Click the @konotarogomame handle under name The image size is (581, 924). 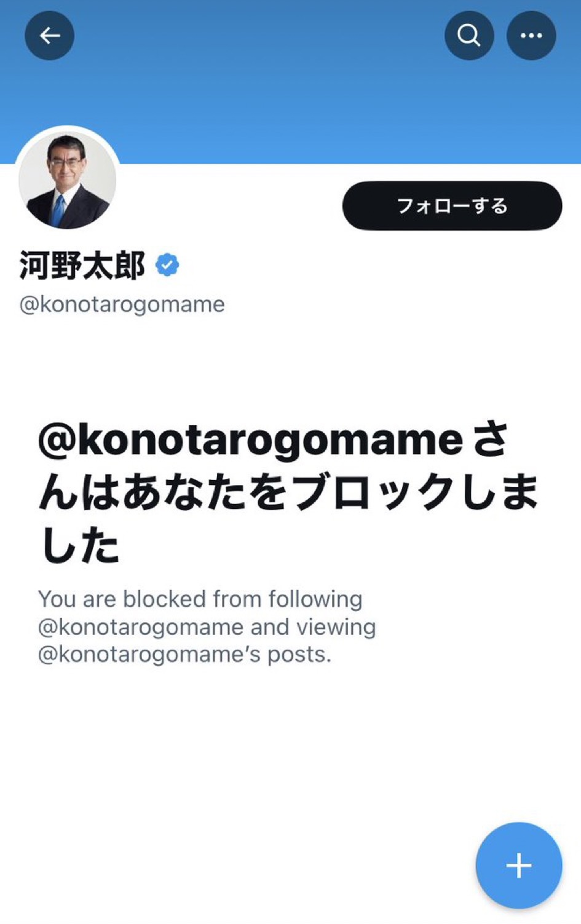[x=122, y=304]
